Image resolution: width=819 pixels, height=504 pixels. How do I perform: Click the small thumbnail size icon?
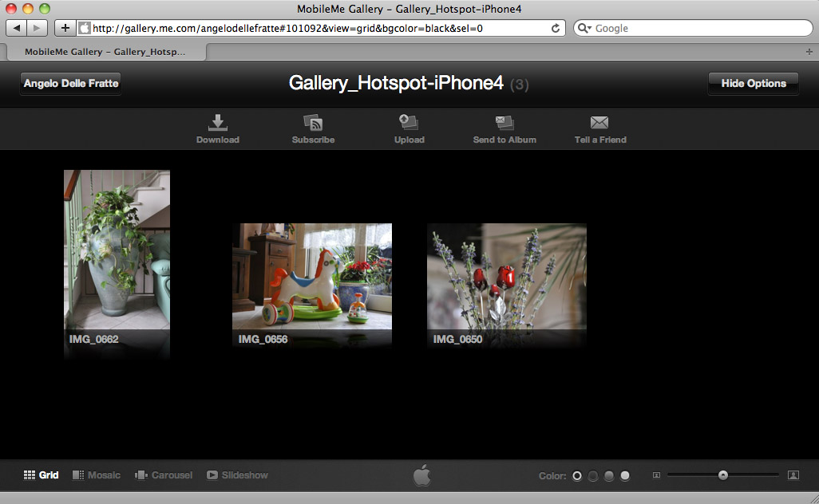click(x=657, y=474)
